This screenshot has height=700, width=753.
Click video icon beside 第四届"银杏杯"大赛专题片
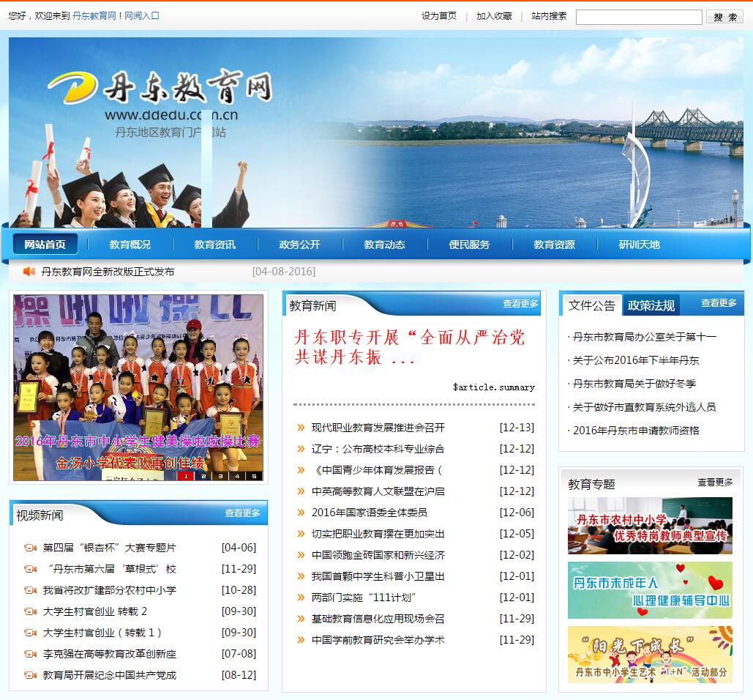click(30, 548)
